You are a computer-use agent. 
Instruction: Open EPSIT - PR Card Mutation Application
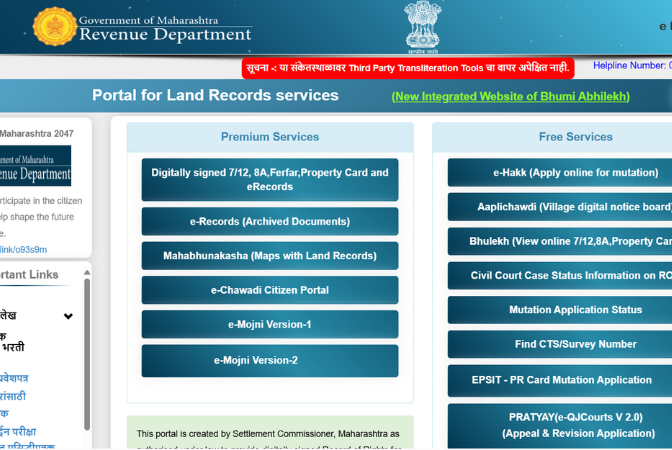560,380
